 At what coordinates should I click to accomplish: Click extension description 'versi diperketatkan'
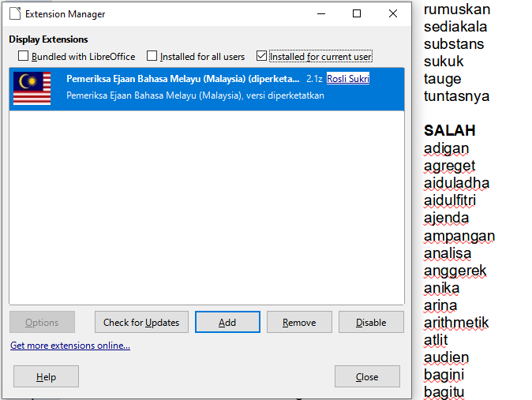coord(285,95)
